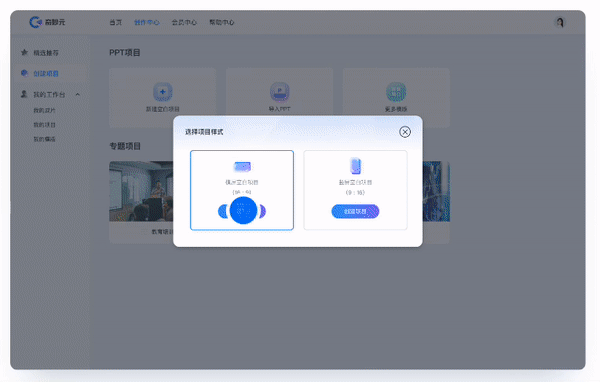The image size is (600, 382).
Task: Go to the 首页 home tab
Action: (116, 22)
